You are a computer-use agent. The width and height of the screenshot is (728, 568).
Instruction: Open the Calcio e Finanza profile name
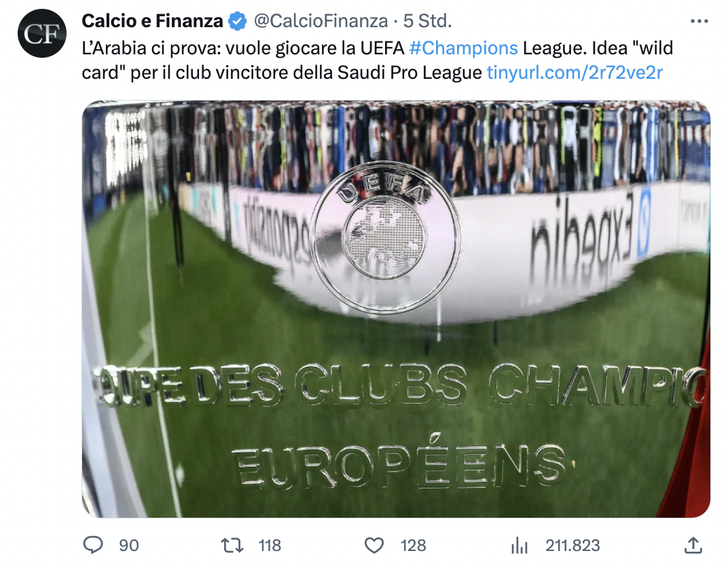click(x=152, y=21)
